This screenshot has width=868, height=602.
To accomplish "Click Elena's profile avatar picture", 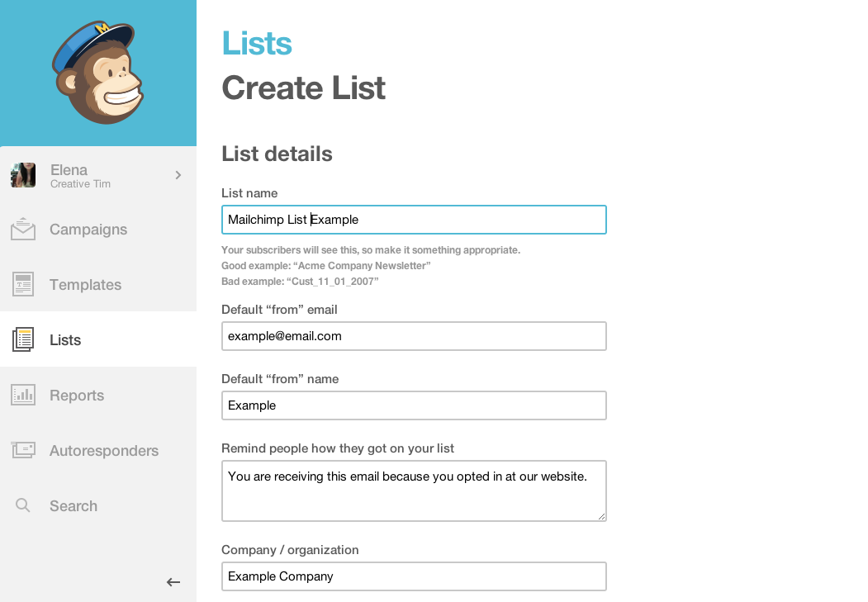I will pos(23,175).
